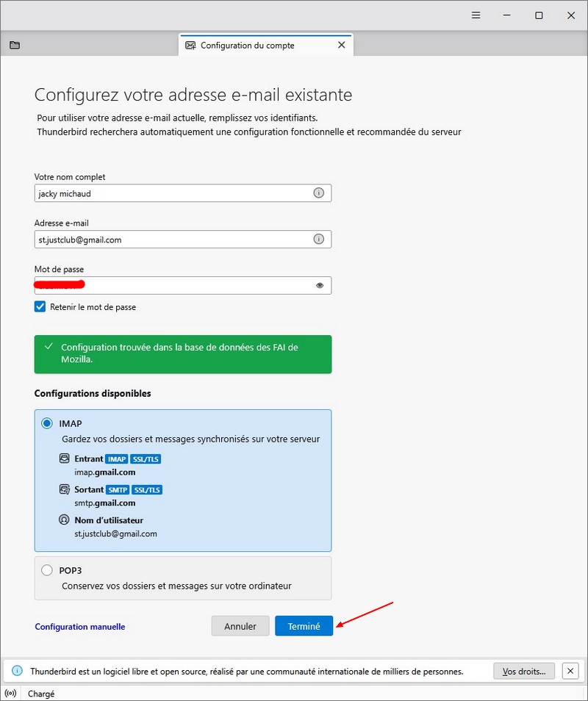Show password with the eye icon

[x=320, y=285]
